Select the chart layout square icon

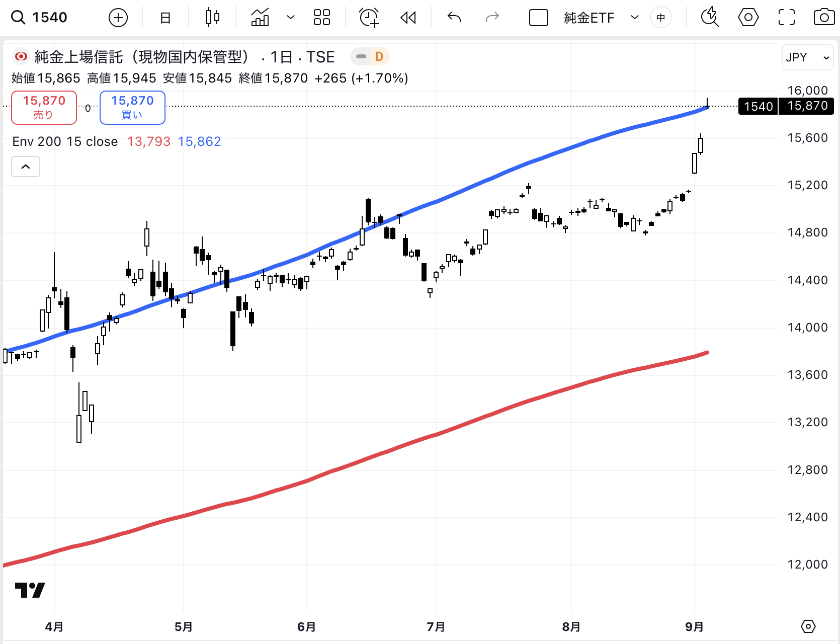point(539,18)
